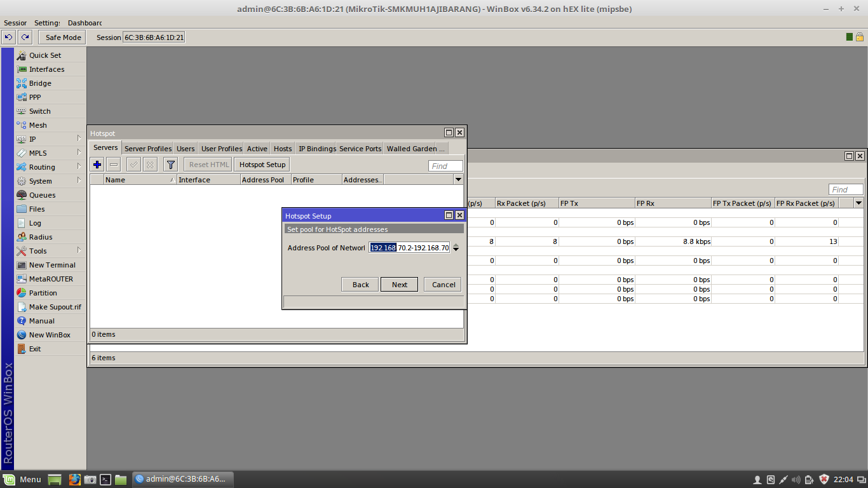
Task: Launch New WinBox from sidebar
Action: click(50, 335)
